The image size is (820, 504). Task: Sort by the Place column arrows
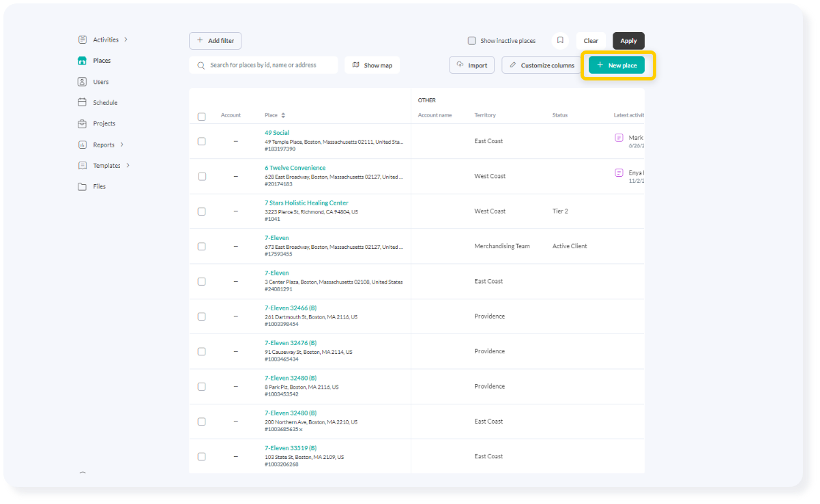(x=283, y=115)
